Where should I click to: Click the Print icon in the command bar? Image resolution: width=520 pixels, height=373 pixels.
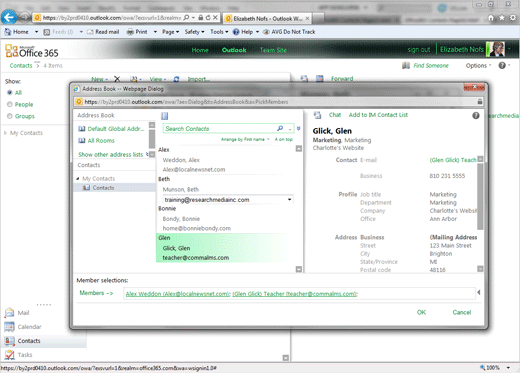coord(130,32)
